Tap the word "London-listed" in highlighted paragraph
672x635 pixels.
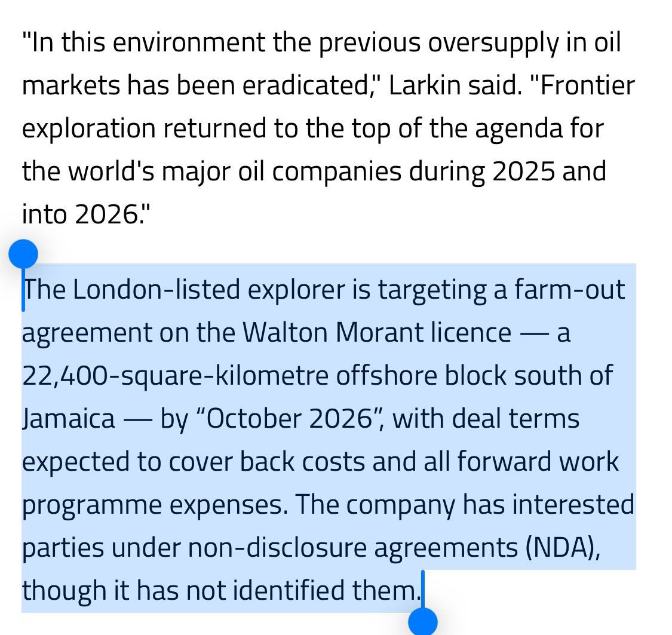point(157,289)
